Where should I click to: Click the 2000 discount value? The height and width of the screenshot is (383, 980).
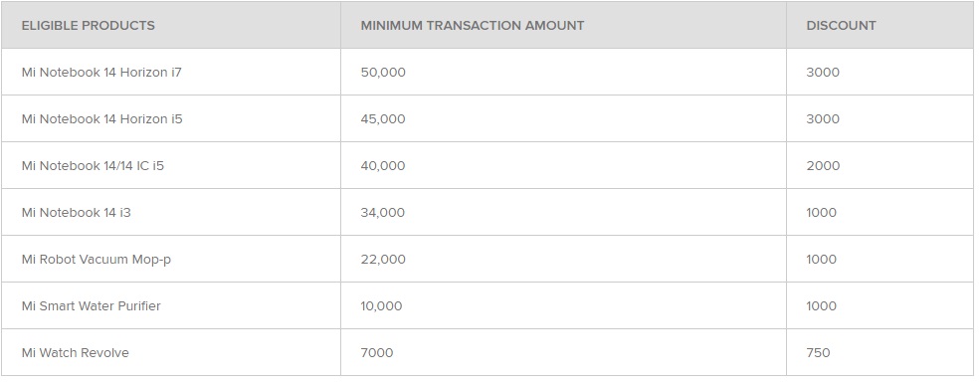point(823,166)
